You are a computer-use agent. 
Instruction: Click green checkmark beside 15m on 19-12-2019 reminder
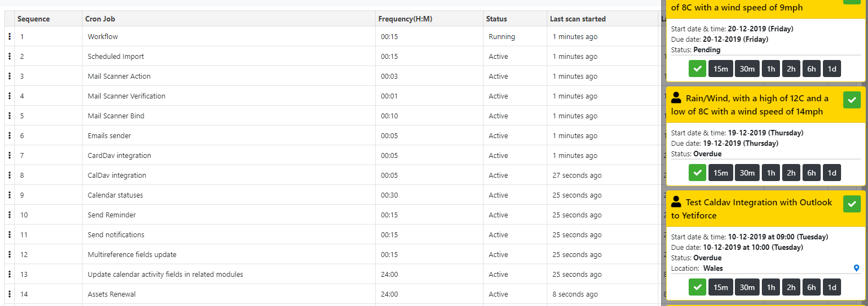click(697, 173)
